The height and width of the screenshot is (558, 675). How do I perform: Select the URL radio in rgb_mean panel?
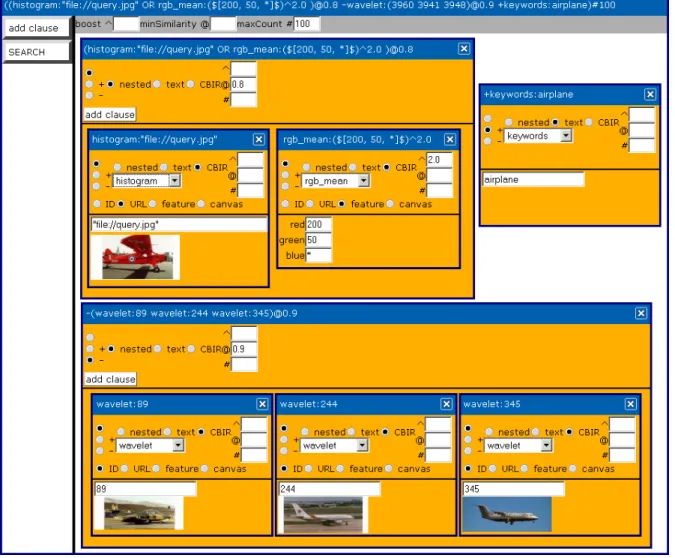[x=310, y=204]
